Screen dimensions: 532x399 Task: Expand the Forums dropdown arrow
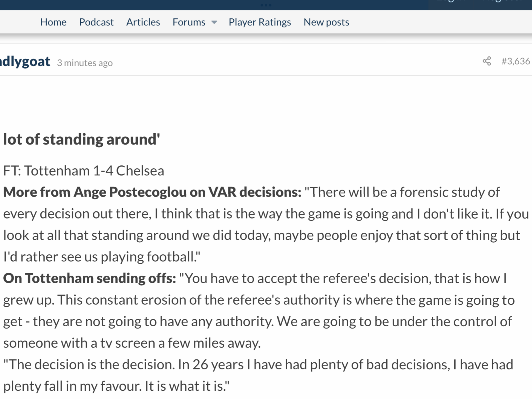pyautogui.click(x=214, y=22)
